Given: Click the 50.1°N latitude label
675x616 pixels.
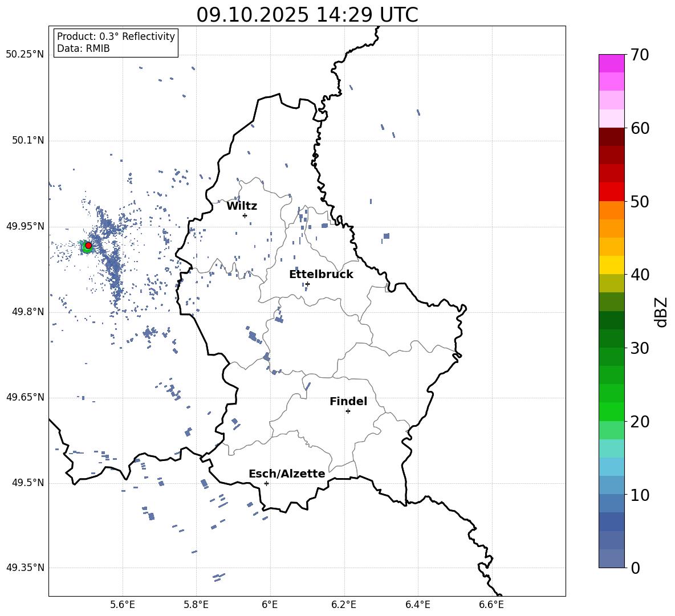Looking at the screenshot, I should tap(28, 141).
